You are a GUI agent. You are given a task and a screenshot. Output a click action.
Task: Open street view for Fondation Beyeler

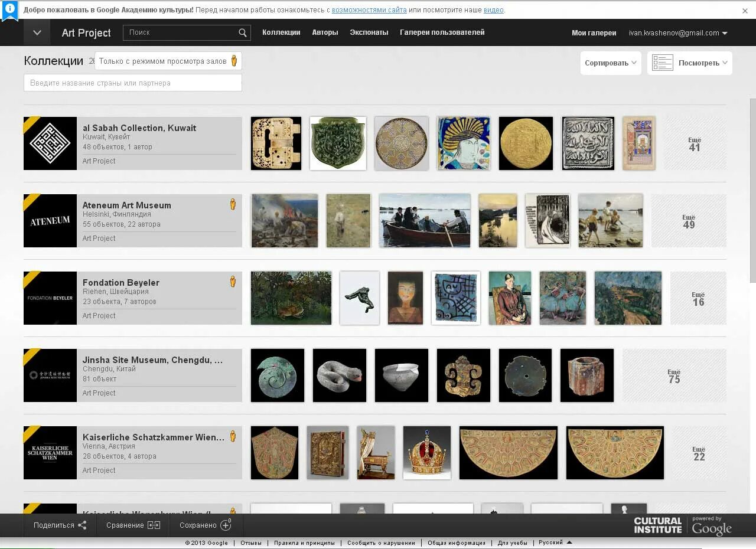(233, 282)
